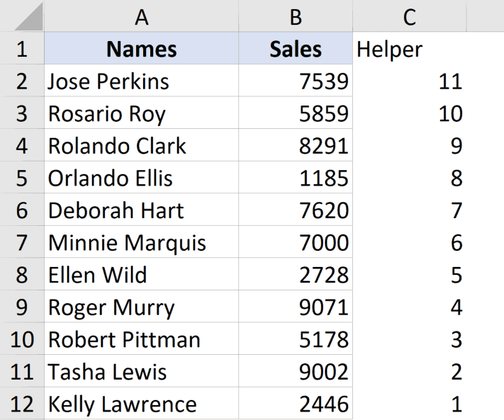Viewport: 504px width, 420px height.
Task: Select the Minnie Marquis cell
Action: click(x=141, y=243)
